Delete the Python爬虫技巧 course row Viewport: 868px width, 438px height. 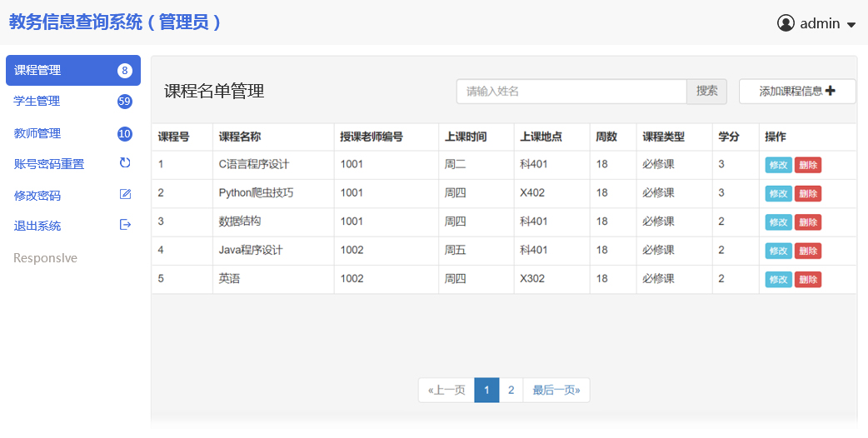[x=808, y=193]
